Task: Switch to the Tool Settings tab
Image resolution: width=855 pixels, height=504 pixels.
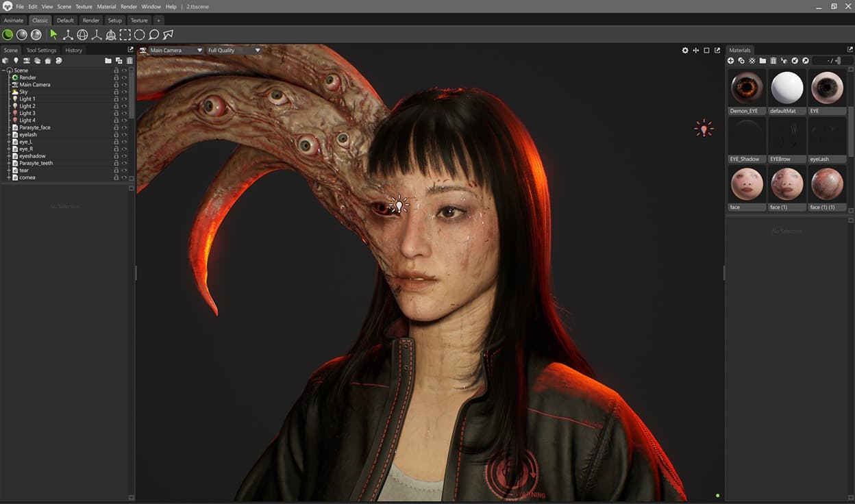Action: coord(41,50)
